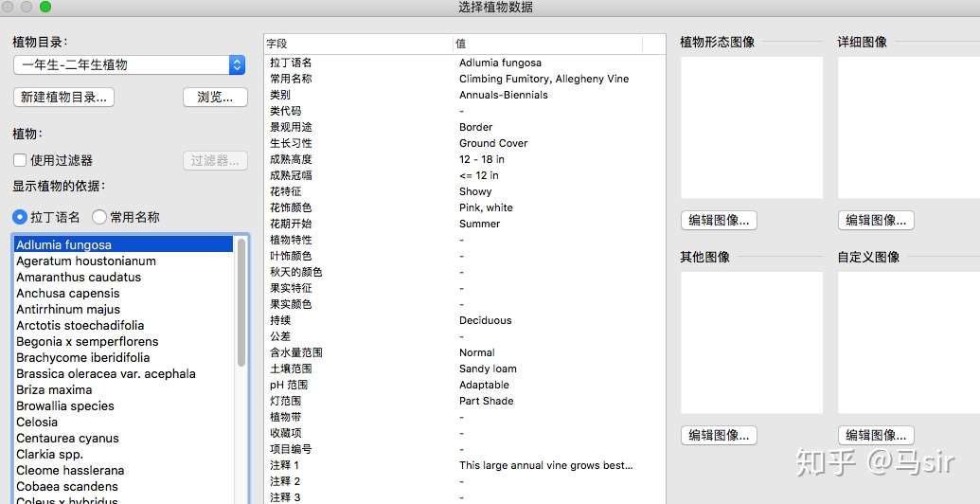Click the value Ground Cover
The height and width of the screenshot is (504, 980).
pos(493,143)
